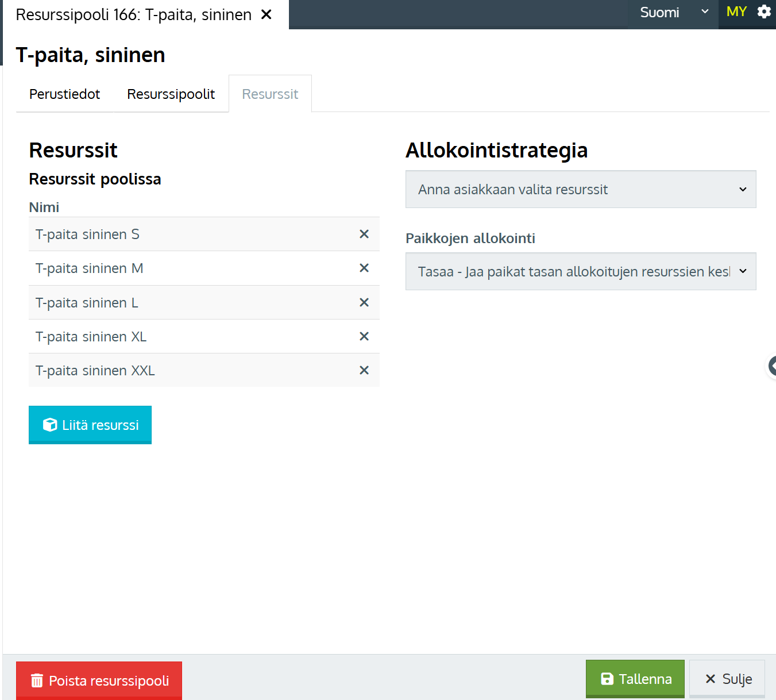Remove T-paita sininen L from pool
This screenshot has height=700, width=776.
pyautogui.click(x=364, y=302)
